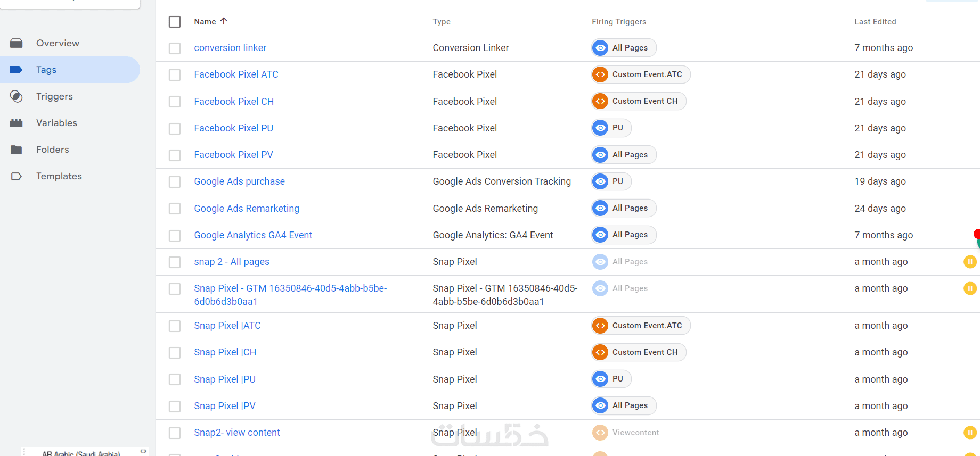Open the Snap Pixel |PU tag
The height and width of the screenshot is (456, 980).
click(225, 379)
